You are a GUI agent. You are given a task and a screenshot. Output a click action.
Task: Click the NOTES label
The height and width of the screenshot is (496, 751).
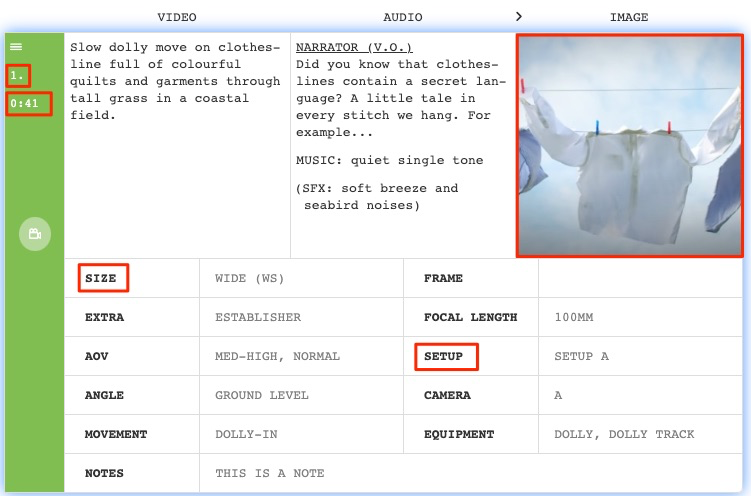pyautogui.click(x=104, y=473)
